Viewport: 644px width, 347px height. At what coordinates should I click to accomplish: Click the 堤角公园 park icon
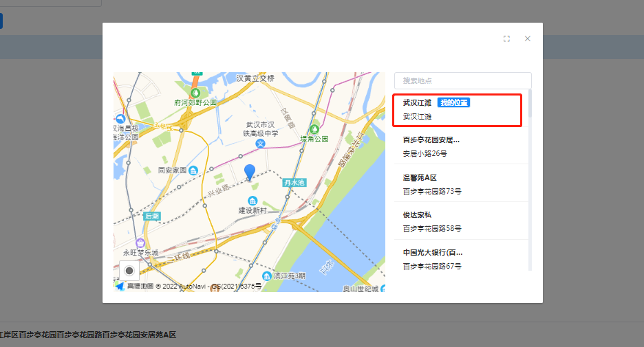[x=314, y=128]
